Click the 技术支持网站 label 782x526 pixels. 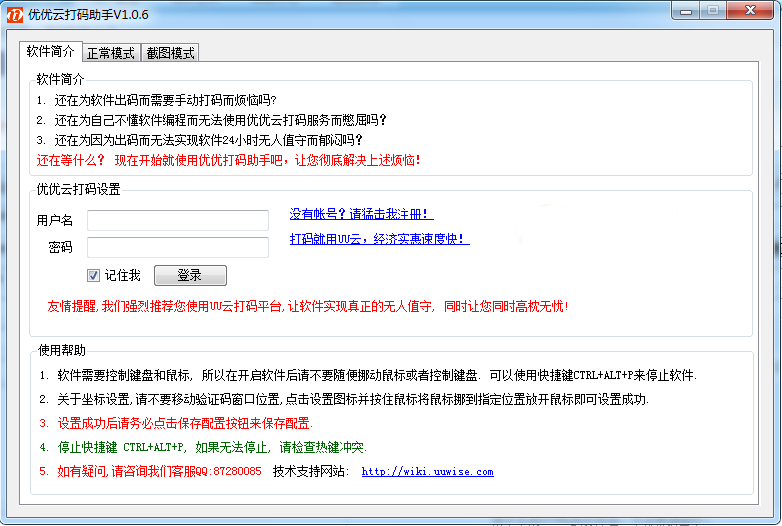click(311, 471)
